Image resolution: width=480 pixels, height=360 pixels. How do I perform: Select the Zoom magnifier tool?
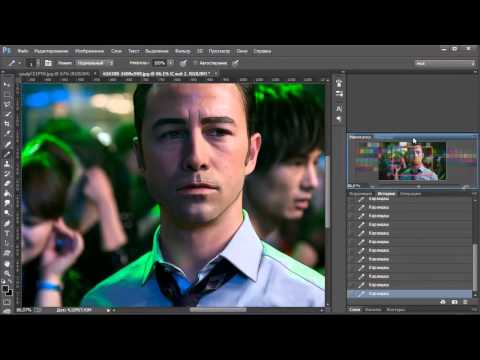click(x=7, y=274)
